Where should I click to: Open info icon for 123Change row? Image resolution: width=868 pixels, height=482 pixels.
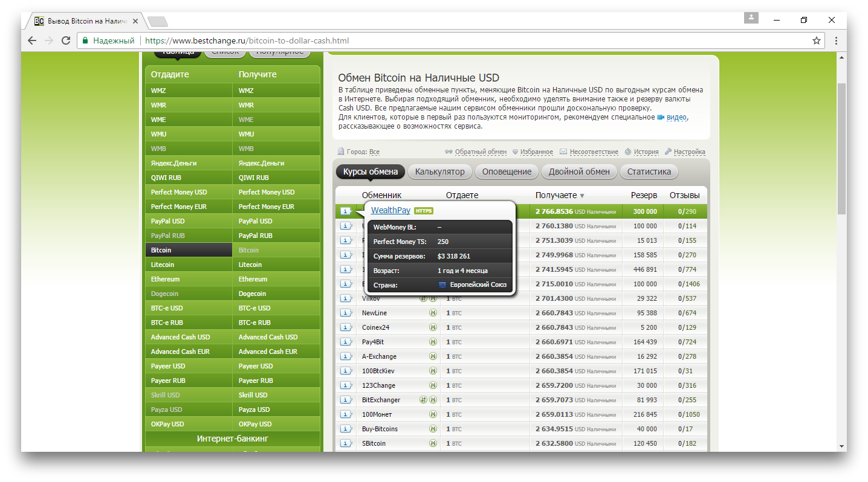click(x=346, y=385)
